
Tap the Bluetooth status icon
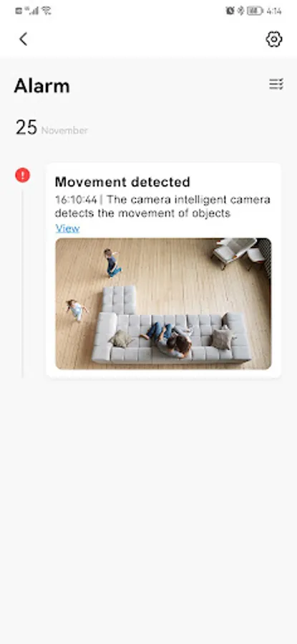[x=240, y=11]
